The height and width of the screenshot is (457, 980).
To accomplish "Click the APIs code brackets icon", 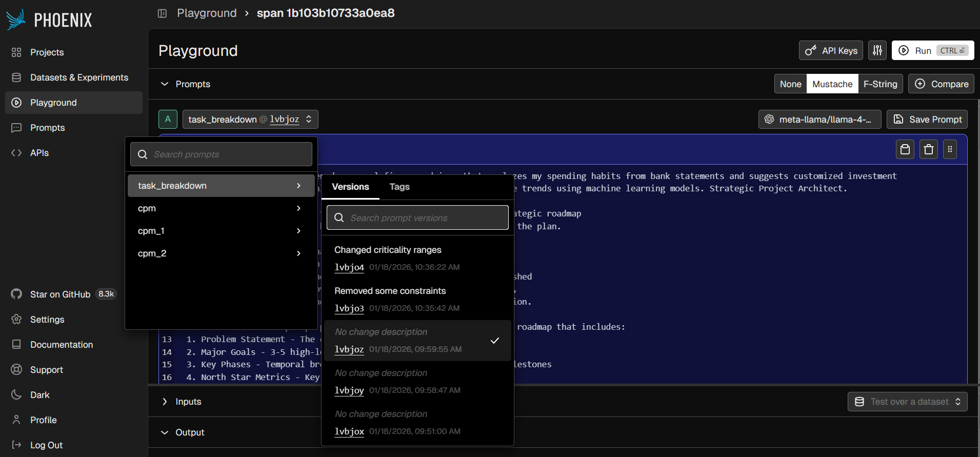I will [16, 153].
